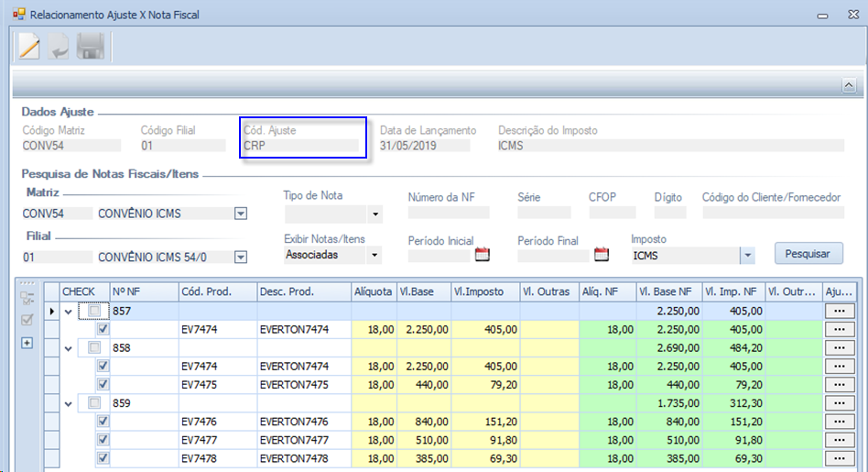This screenshot has height=472, width=868.
Task: Click the edit pencil toolbar icon
Action: coord(29,48)
